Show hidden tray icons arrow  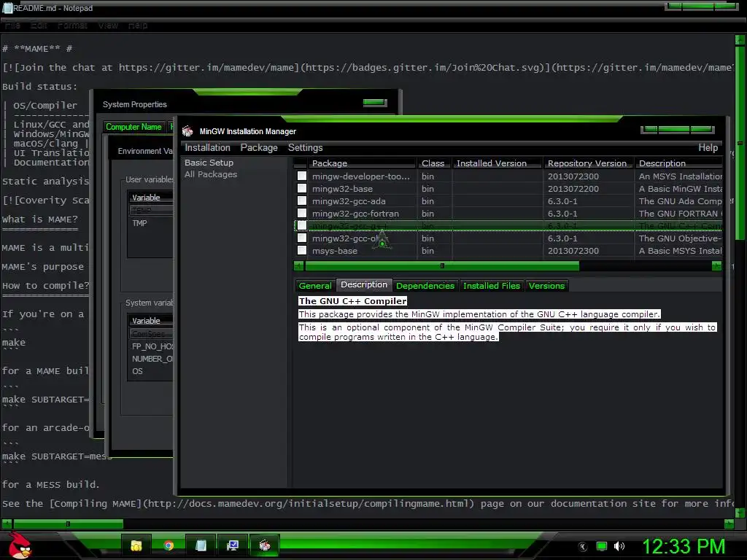click(583, 547)
